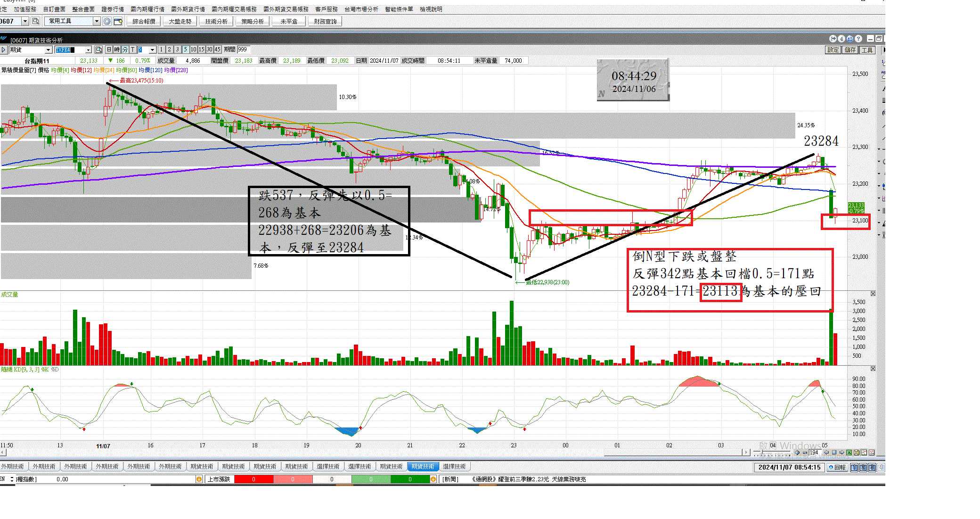Click the blue square stop icon below the chart
980x519 pixels.
[834, 453]
